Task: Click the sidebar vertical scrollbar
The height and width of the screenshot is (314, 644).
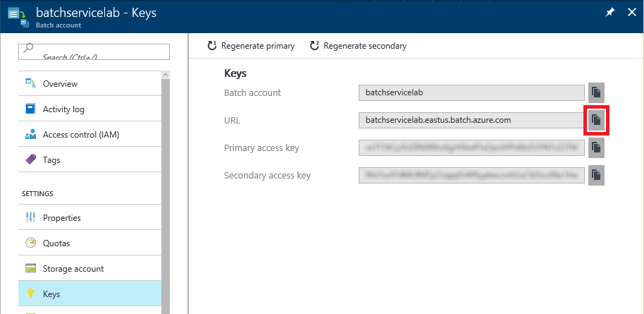Action: click(x=166, y=196)
